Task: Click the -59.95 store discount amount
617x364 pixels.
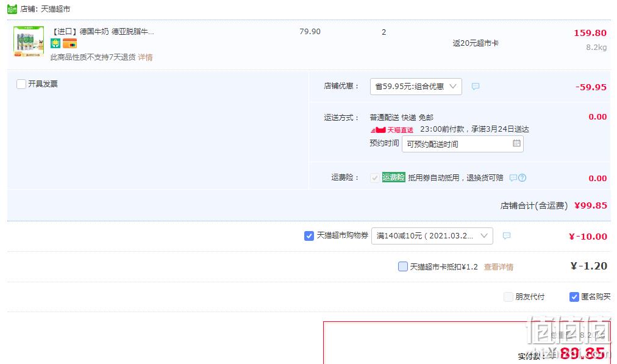Action: point(591,87)
